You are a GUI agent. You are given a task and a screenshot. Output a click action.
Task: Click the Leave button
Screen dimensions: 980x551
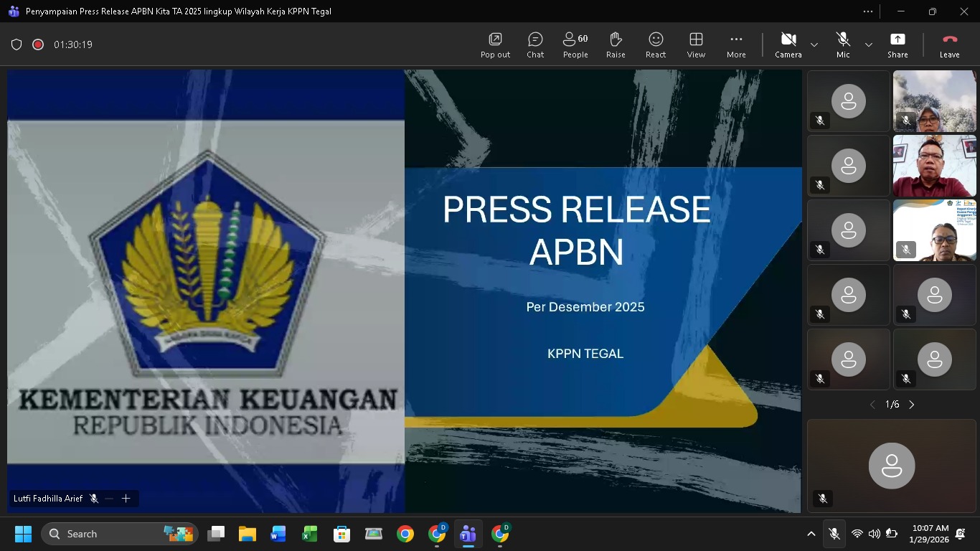coord(948,44)
